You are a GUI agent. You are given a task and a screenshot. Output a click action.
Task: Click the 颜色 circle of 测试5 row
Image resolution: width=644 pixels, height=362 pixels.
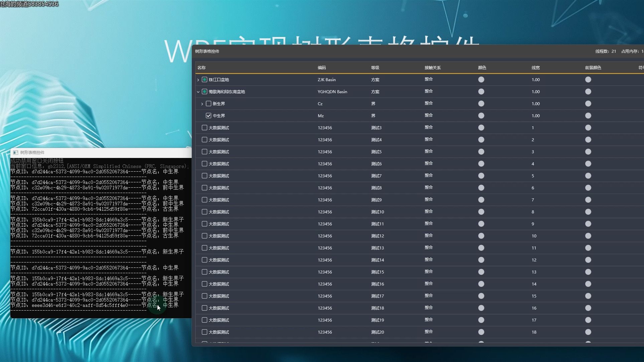pos(481,152)
